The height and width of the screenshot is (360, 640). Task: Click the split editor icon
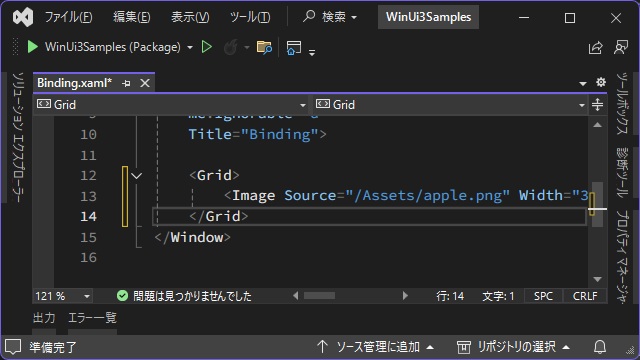[598, 104]
